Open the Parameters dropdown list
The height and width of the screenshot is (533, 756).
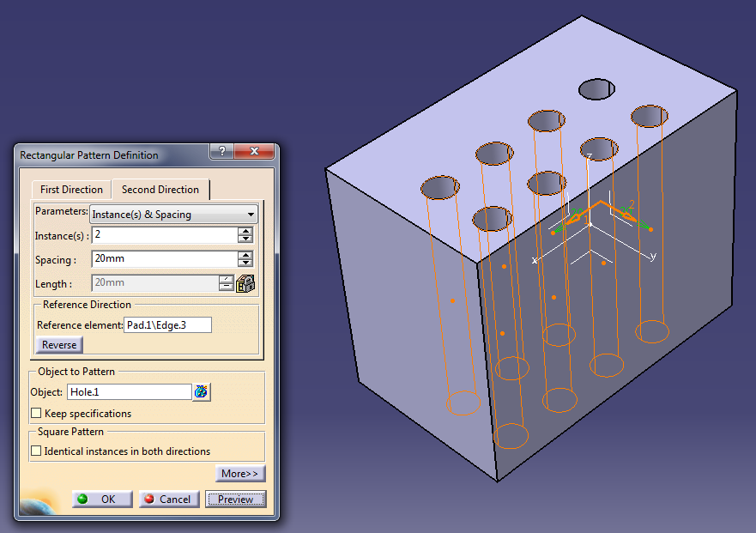click(x=251, y=215)
